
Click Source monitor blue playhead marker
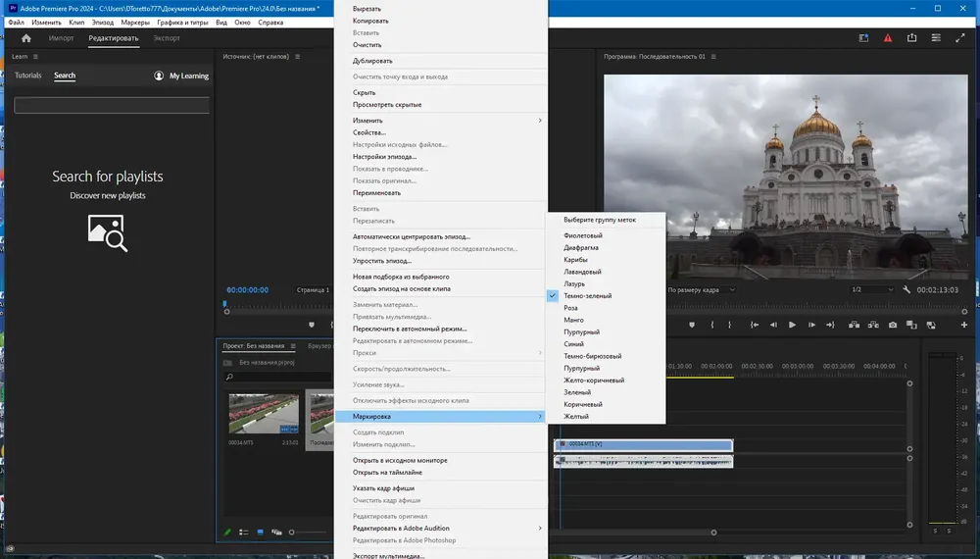coord(225,304)
